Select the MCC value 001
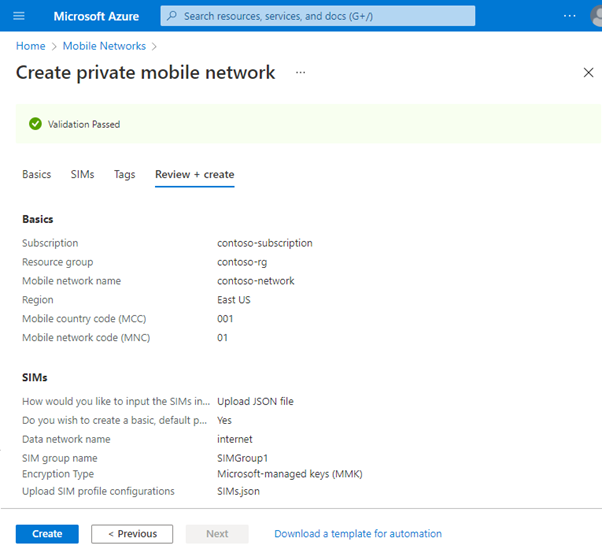The height and width of the screenshot is (553, 602). tap(225, 319)
